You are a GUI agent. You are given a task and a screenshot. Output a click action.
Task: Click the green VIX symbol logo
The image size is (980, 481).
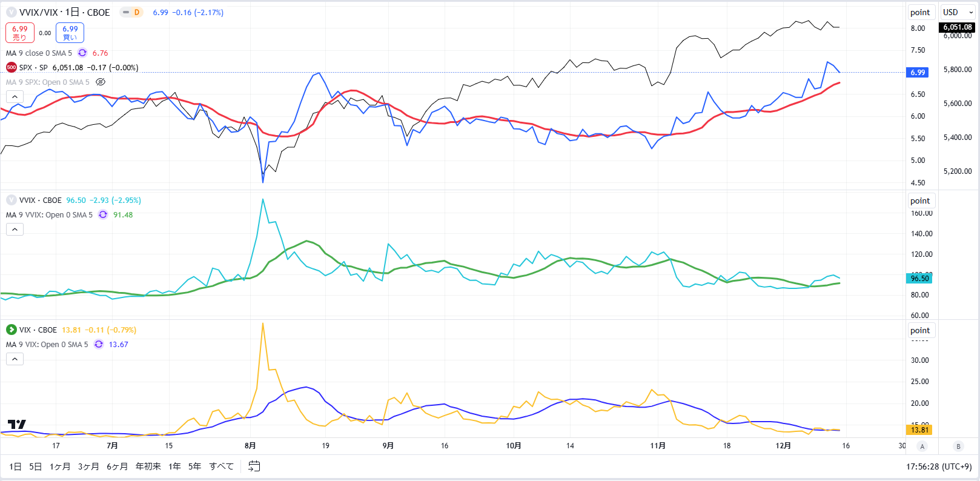click(x=11, y=330)
